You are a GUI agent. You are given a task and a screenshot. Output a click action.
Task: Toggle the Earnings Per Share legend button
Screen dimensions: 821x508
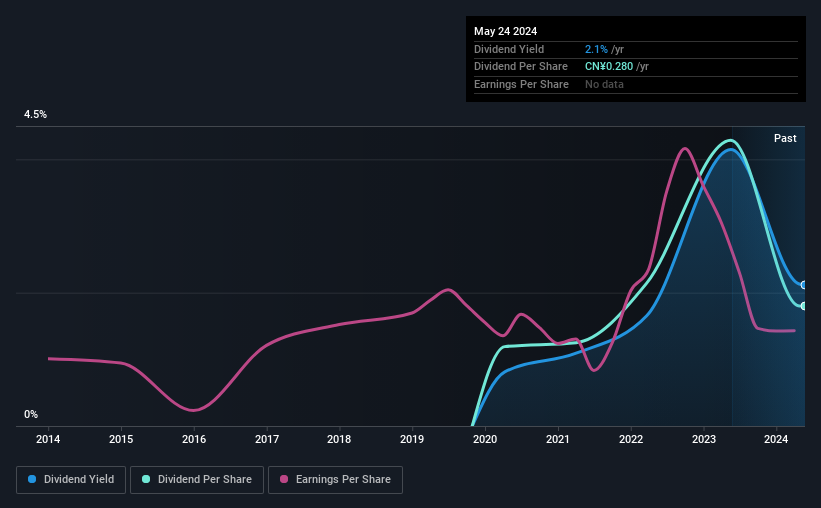335,480
